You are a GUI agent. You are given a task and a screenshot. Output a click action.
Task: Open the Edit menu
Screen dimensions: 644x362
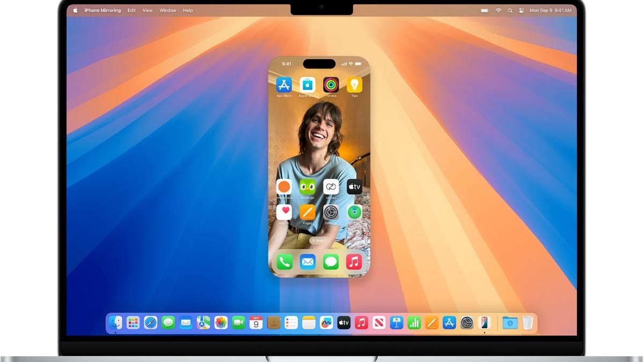tap(131, 10)
